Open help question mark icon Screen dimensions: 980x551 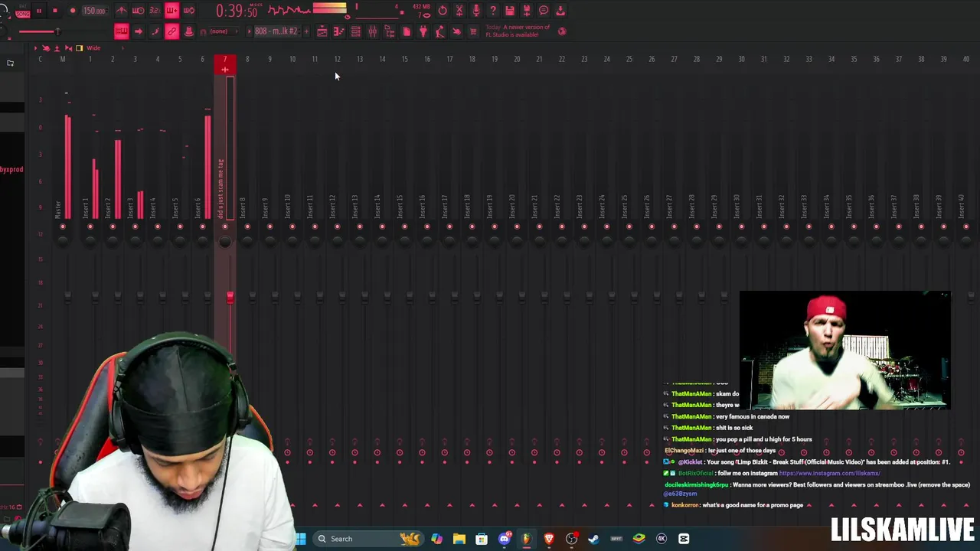(x=493, y=11)
